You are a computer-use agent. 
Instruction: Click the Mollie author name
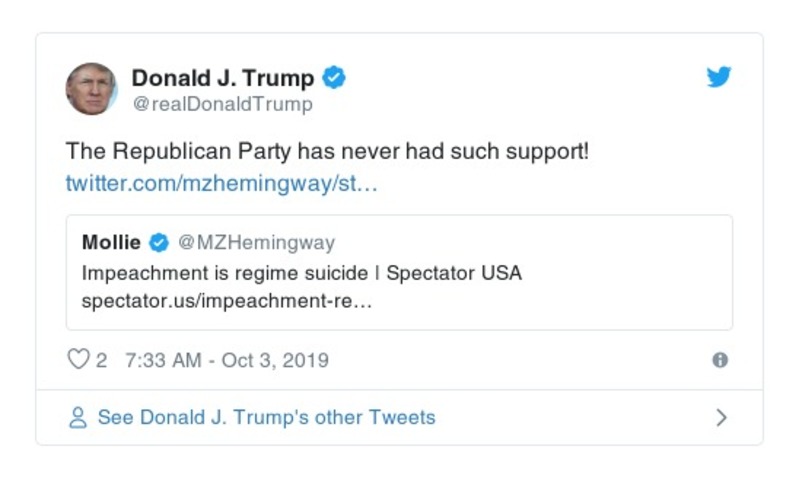111,243
